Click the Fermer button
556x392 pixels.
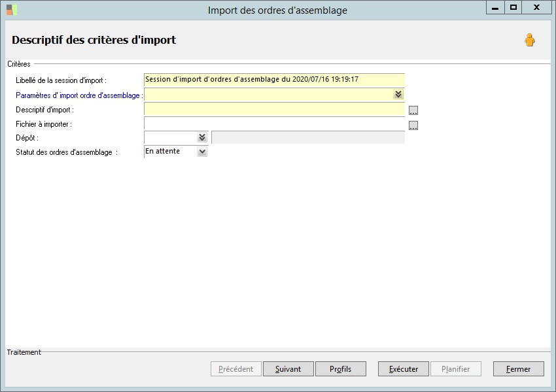coord(519,369)
